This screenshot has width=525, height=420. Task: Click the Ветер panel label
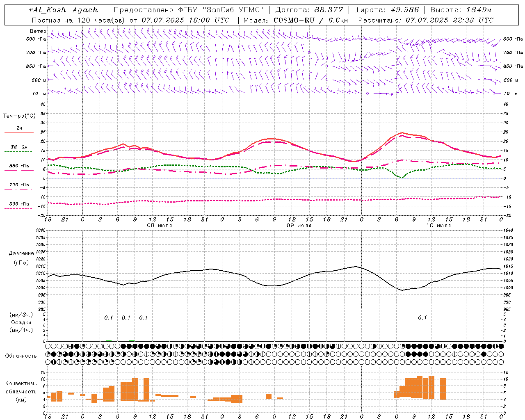pos(38,31)
